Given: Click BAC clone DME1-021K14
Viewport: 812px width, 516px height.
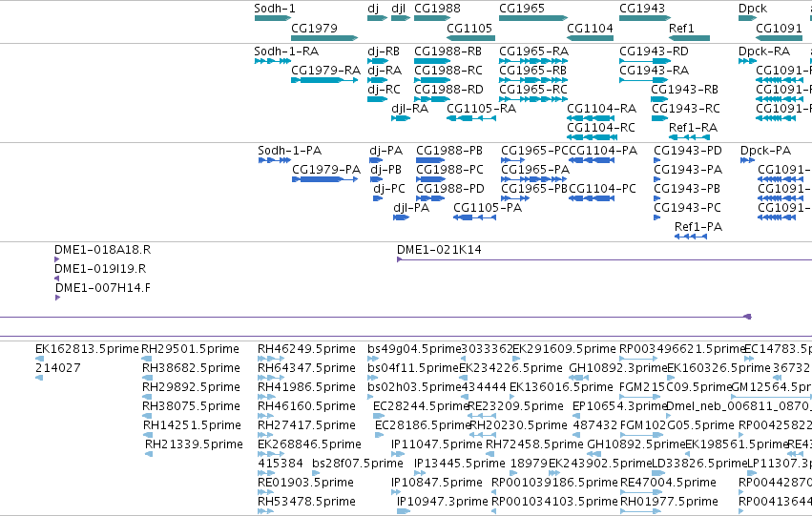Looking at the screenshot, I should point(604,259).
